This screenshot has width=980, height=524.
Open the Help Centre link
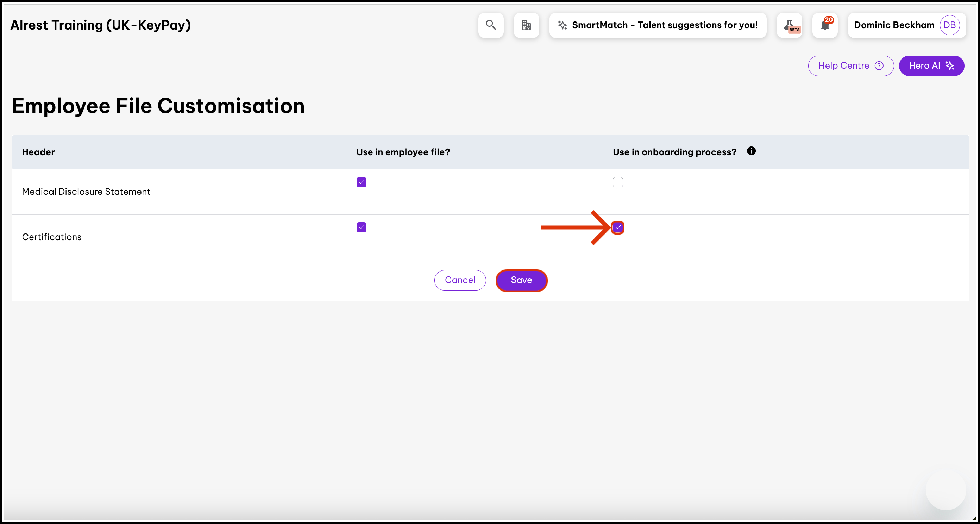(x=843, y=66)
